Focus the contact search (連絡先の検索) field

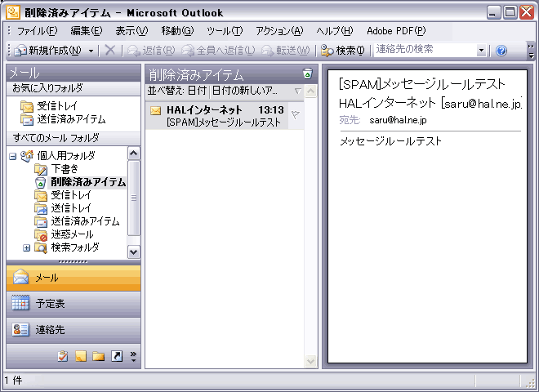pos(425,50)
